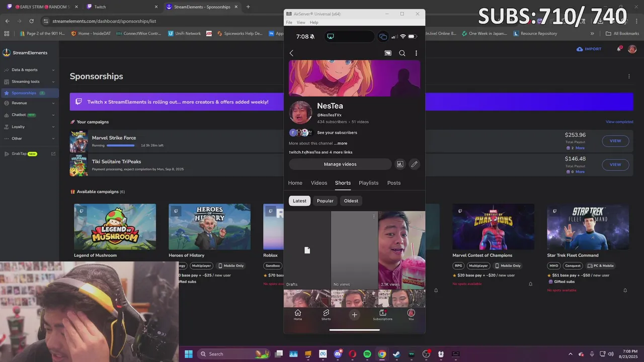Open channel analytics icon beside Manage videos
644x362 pixels.
pyautogui.click(x=400, y=164)
